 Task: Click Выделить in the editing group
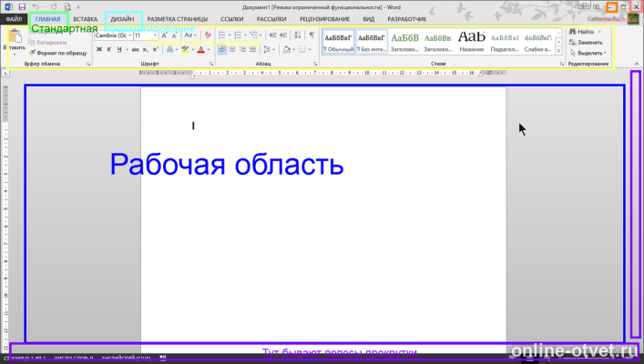(588, 53)
